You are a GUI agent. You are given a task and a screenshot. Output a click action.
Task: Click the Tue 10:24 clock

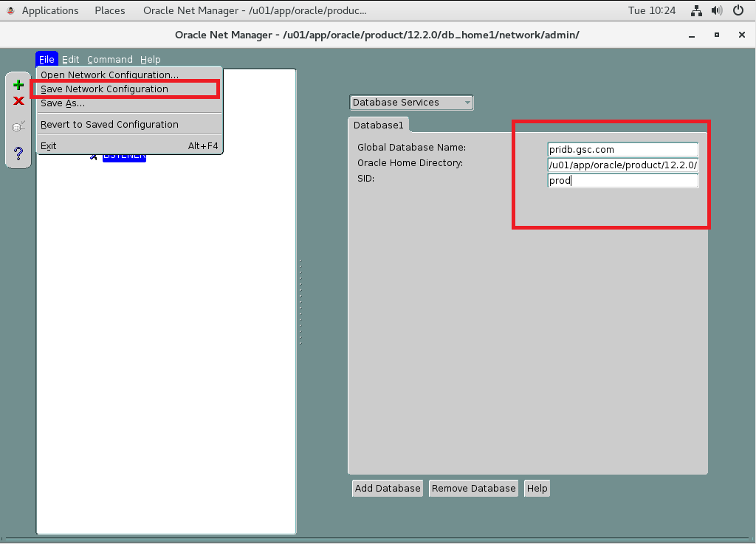[652, 10]
